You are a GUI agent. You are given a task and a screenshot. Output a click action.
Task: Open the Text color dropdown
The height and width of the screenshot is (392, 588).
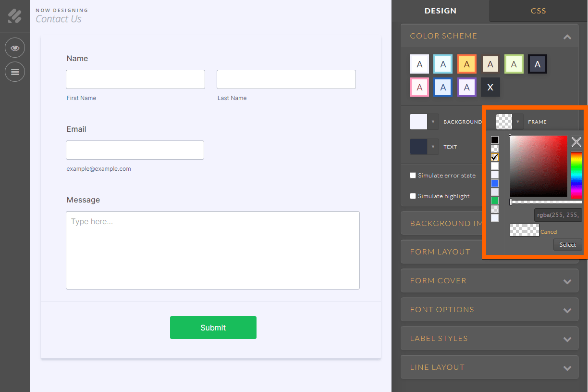click(x=424, y=147)
